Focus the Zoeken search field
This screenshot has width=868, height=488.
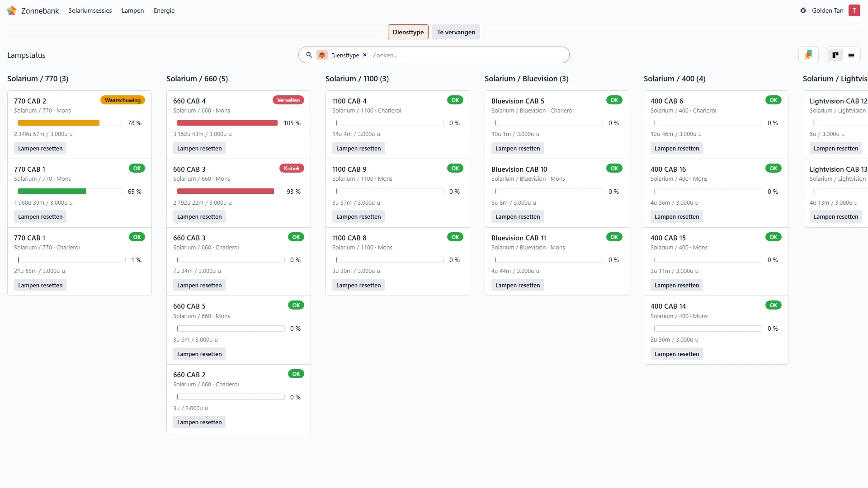tap(468, 55)
